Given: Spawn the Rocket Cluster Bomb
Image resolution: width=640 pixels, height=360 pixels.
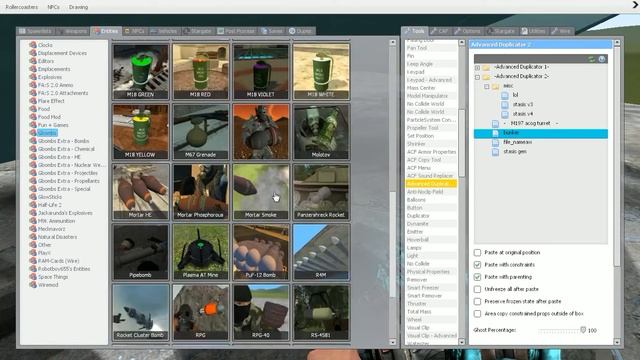Looking at the screenshot, I should click(140, 312).
